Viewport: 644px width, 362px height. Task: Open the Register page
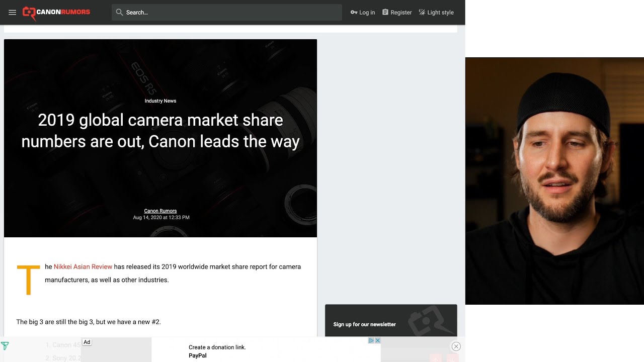(397, 13)
